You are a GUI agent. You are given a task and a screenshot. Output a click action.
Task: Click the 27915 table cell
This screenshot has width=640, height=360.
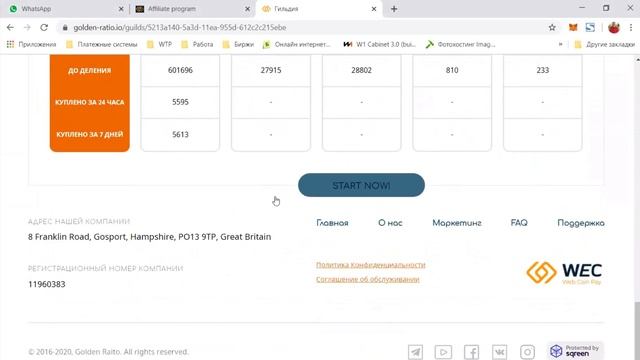coord(271,70)
